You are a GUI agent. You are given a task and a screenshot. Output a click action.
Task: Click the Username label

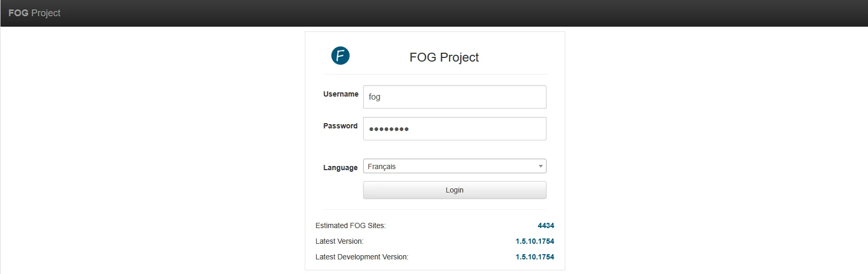click(x=341, y=94)
